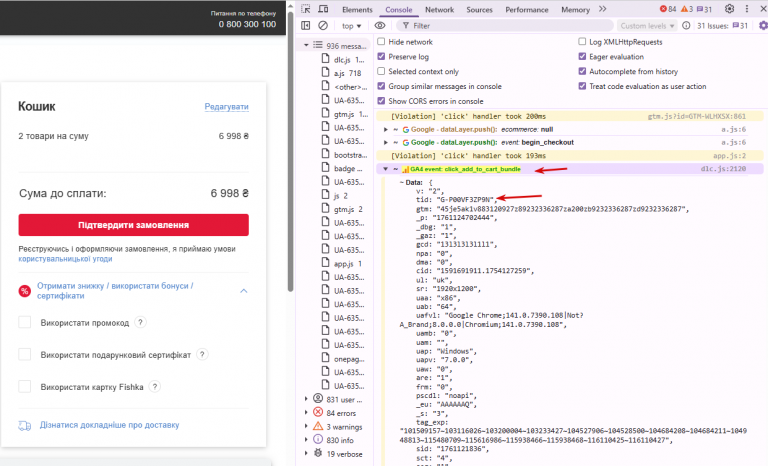Toggle Eager evaluation checkbox

(x=582, y=56)
